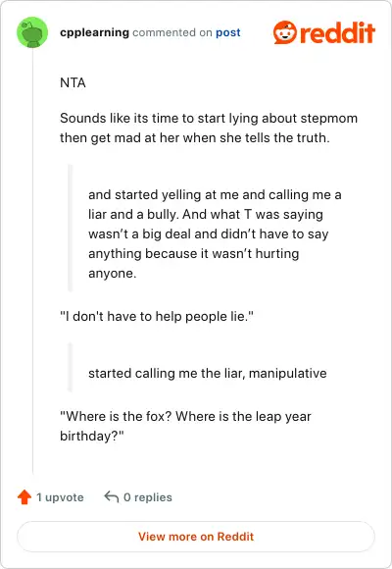This screenshot has width=392, height=569.
Task: Click the gray bar beside the second quote
Action: click(71, 367)
